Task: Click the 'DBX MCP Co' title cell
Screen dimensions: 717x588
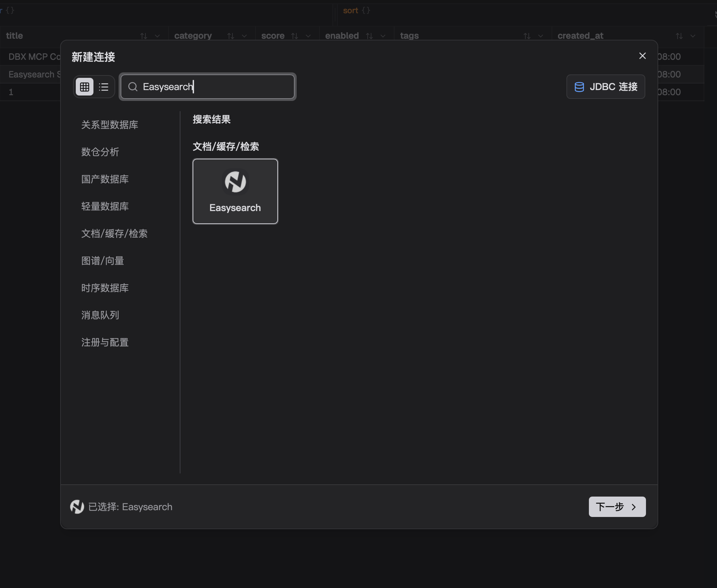Action: point(35,56)
